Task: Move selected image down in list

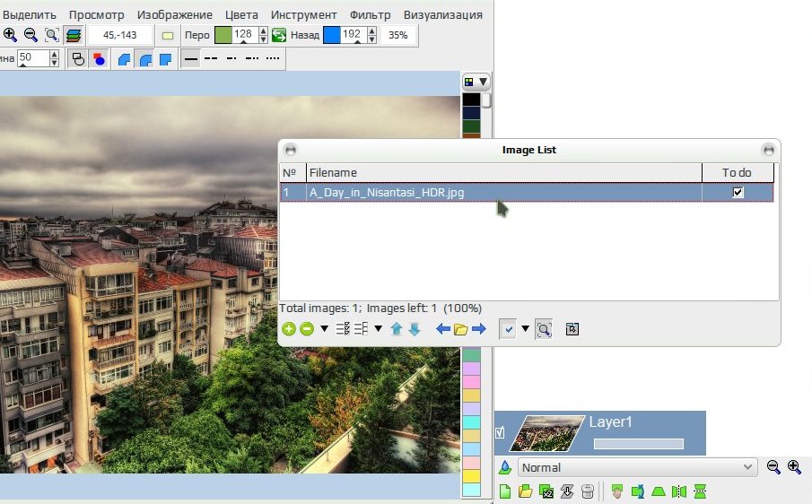Action: (x=415, y=329)
